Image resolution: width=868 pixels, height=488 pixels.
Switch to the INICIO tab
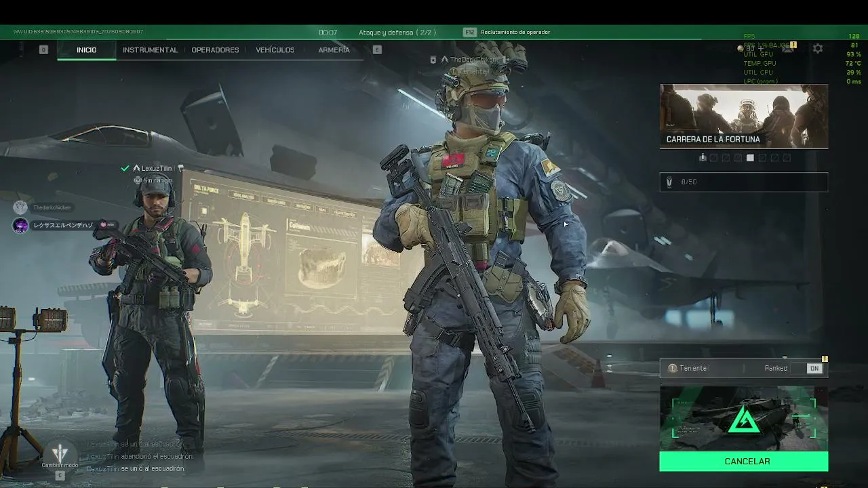click(x=87, y=49)
